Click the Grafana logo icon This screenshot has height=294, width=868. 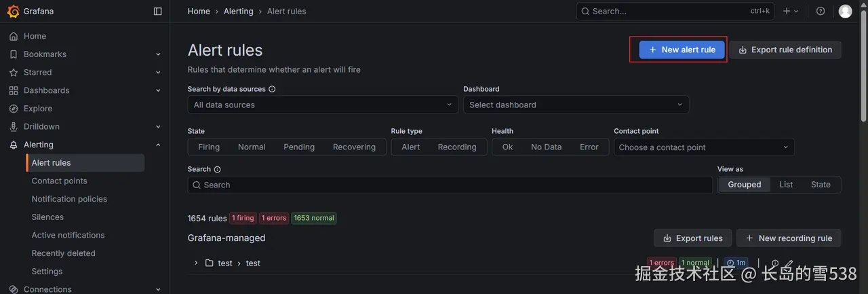tap(13, 11)
